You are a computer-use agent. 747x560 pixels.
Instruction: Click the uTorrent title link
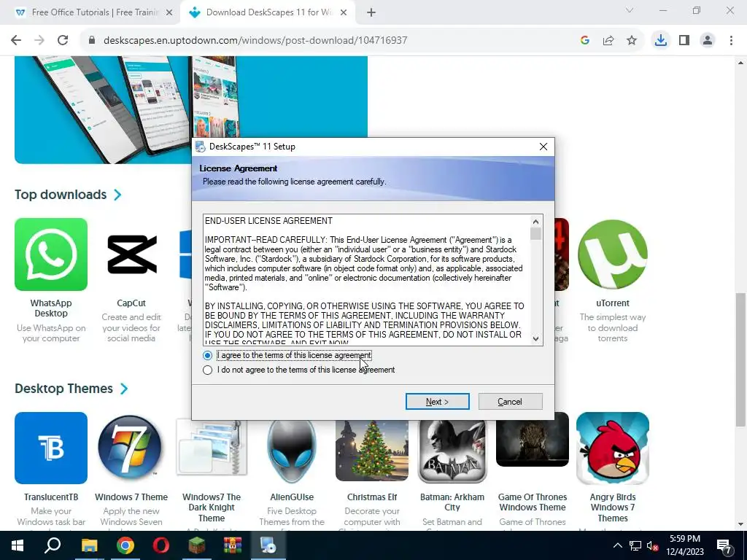[x=613, y=303]
